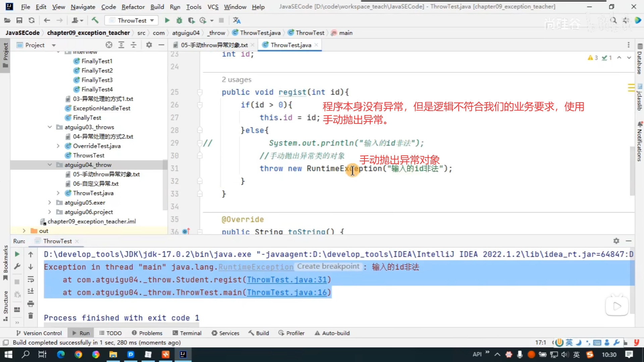Open ThrowTest.java:31 stack trace link
The width and height of the screenshot is (644, 362).
(x=287, y=280)
